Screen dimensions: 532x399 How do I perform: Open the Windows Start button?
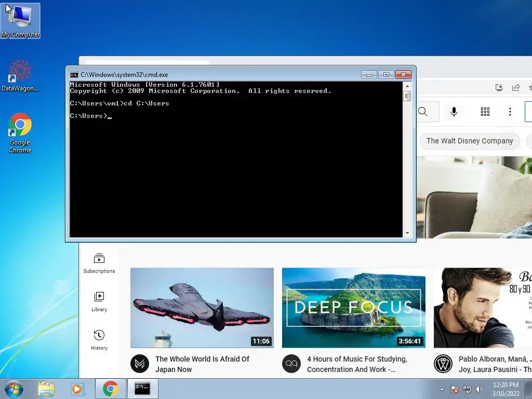point(14,389)
